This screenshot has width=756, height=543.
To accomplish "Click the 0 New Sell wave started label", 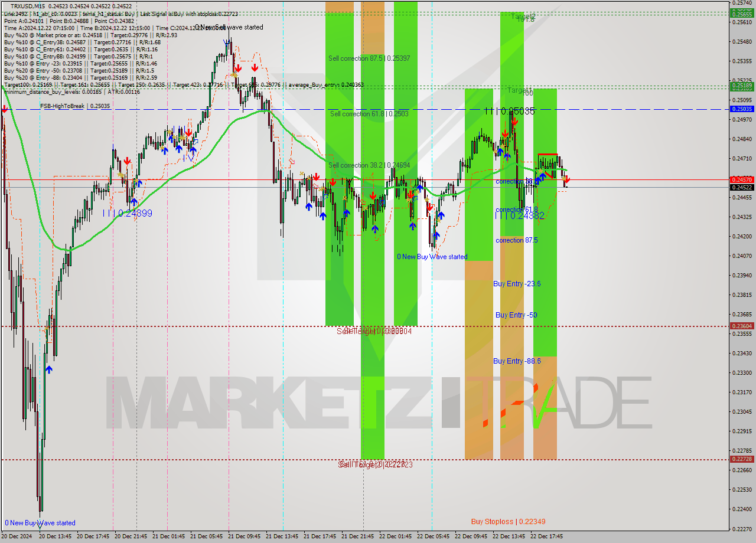I will pos(229,27).
